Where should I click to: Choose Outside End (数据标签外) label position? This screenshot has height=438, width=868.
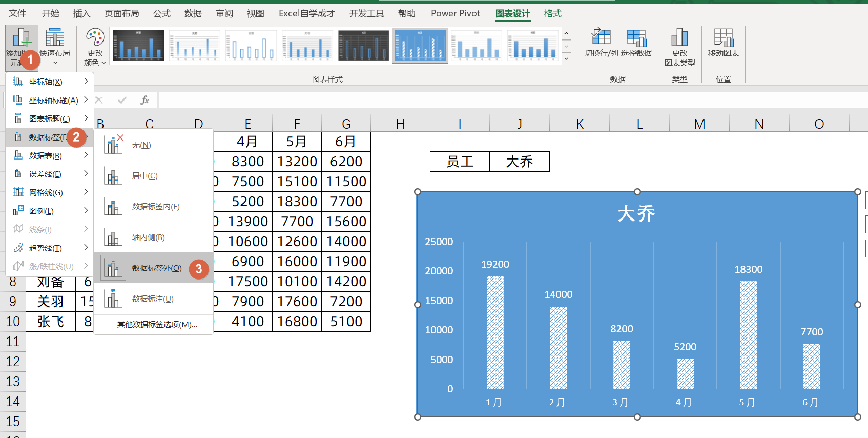tap(154, 268)
